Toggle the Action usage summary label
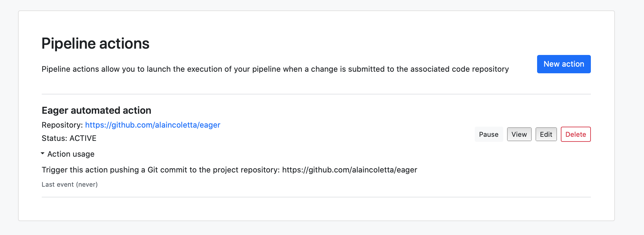This screenshot has height=235, width=644. tap(71, 154)
